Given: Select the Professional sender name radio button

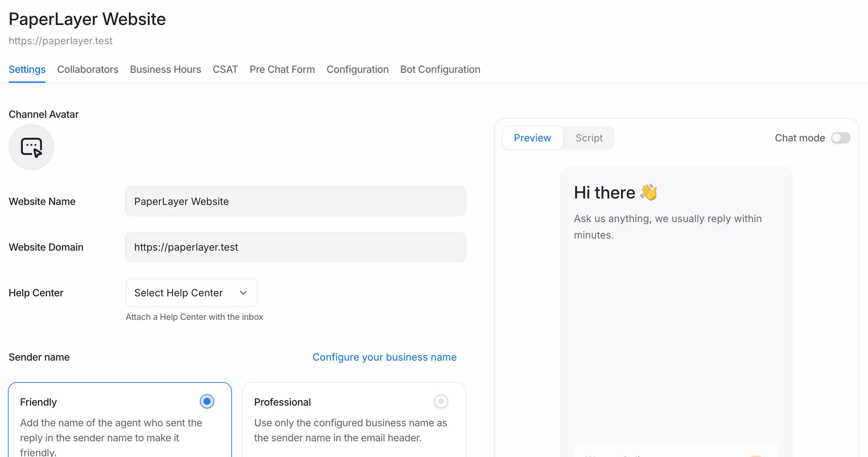Looking at the screenshot, I should 441,401.
